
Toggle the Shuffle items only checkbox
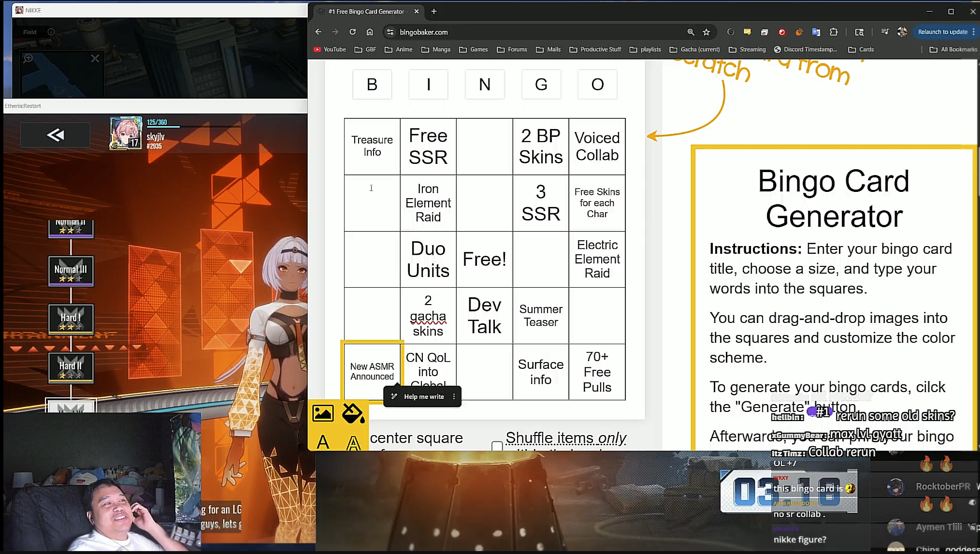[497, 445]
